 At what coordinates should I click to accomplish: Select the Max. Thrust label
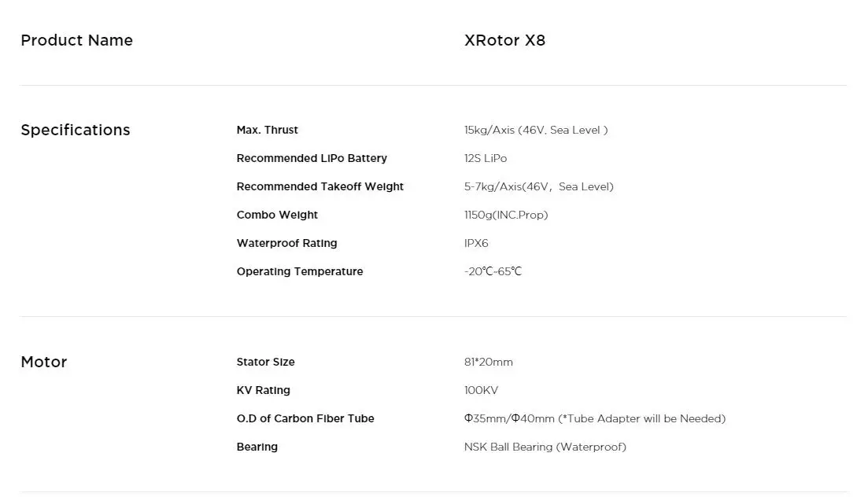(x=267, y=130)
